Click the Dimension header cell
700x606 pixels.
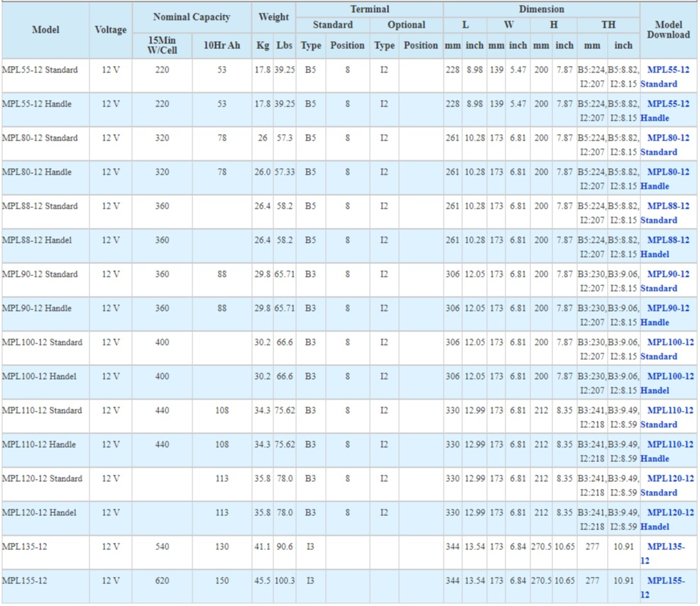click(x=541, y=9)
